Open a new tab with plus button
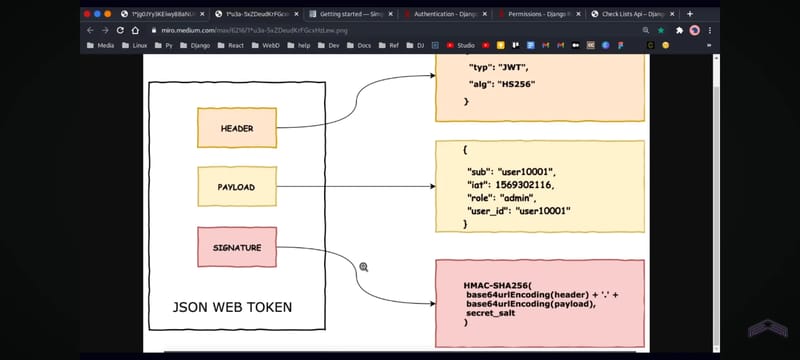800x360 pixels. tap(690, 14)
